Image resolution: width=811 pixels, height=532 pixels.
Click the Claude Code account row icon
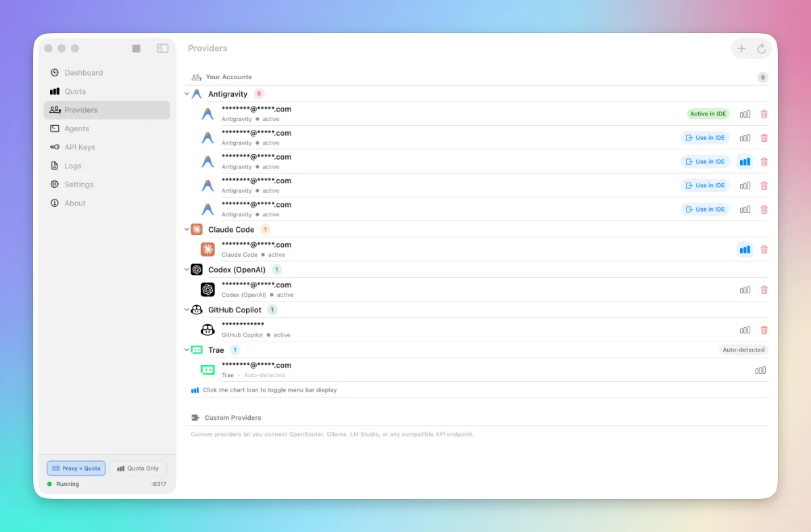tap(207, 249)
